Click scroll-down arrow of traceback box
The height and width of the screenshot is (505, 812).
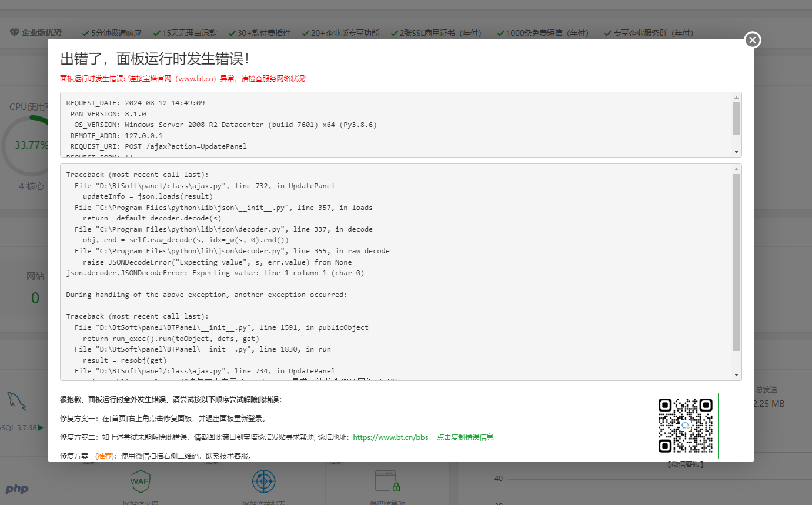[736, 375]
